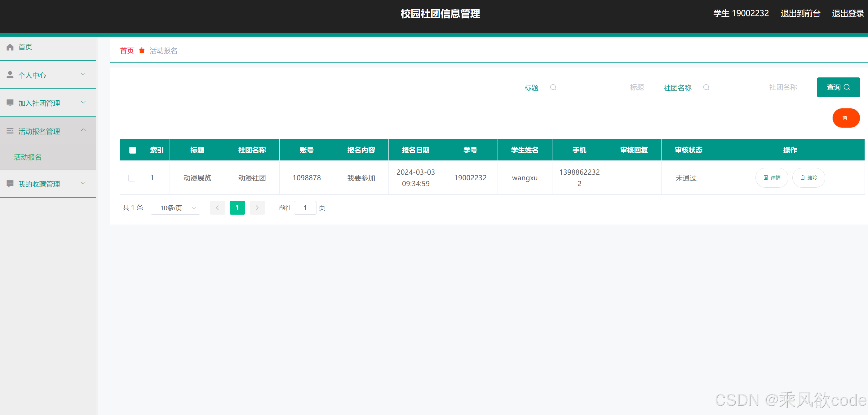Click the 查询 search button
Viewport: 868px width, 415px height.
coord(838,87)
